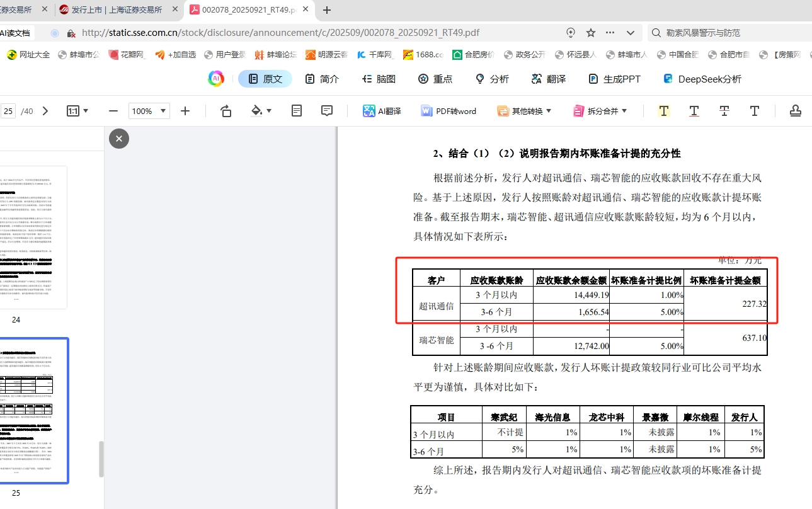This screenshot has width=812, height=509.
Task: Click the stamp tool icon
Action: click(796, 111)
